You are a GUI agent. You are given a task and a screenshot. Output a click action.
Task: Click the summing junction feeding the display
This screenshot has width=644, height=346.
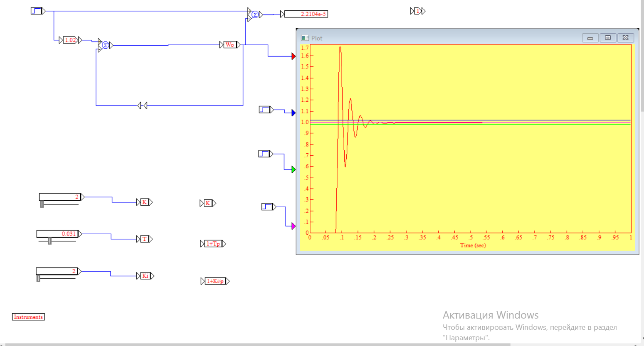tap(255, 15)
